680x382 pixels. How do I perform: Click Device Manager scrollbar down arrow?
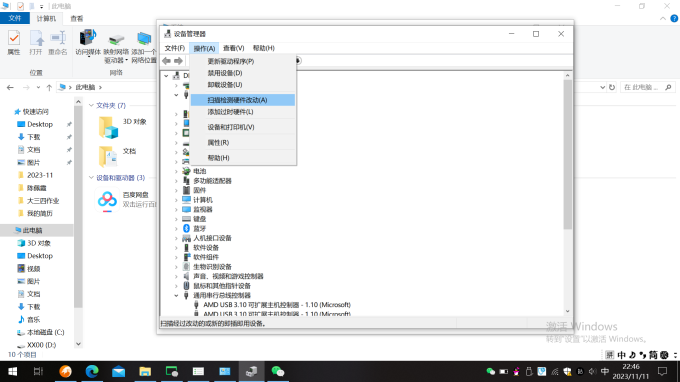pyautogui.click(x=568, y=311)
